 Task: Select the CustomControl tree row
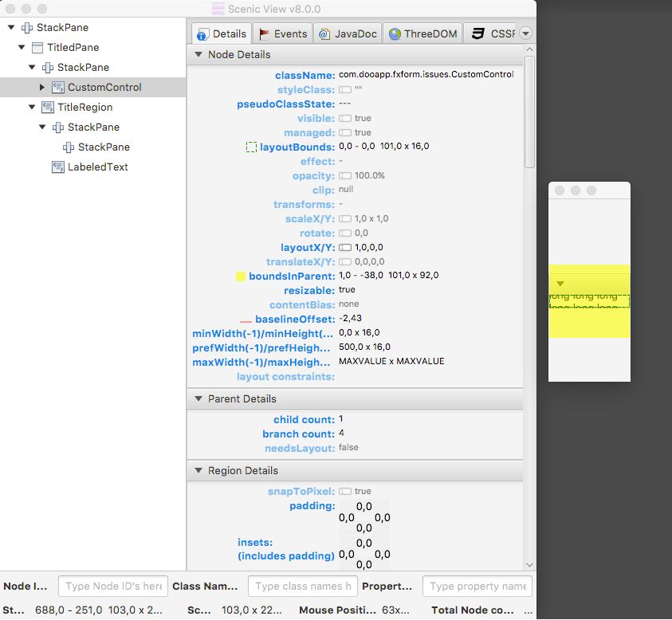93,88
